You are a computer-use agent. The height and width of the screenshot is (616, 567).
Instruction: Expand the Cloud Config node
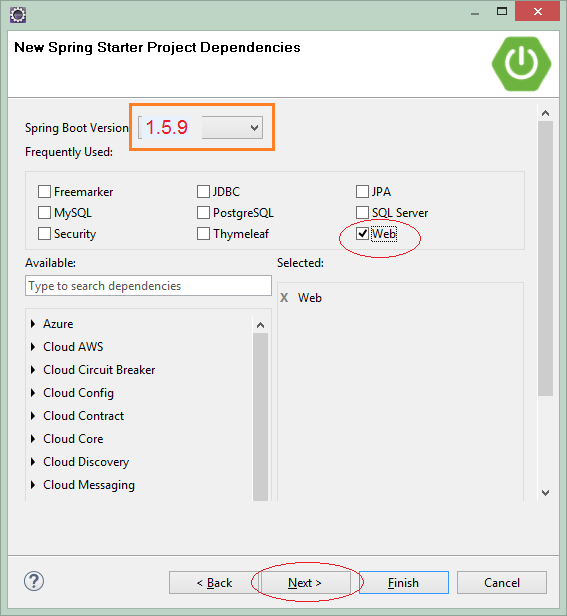tap(33, 393)
